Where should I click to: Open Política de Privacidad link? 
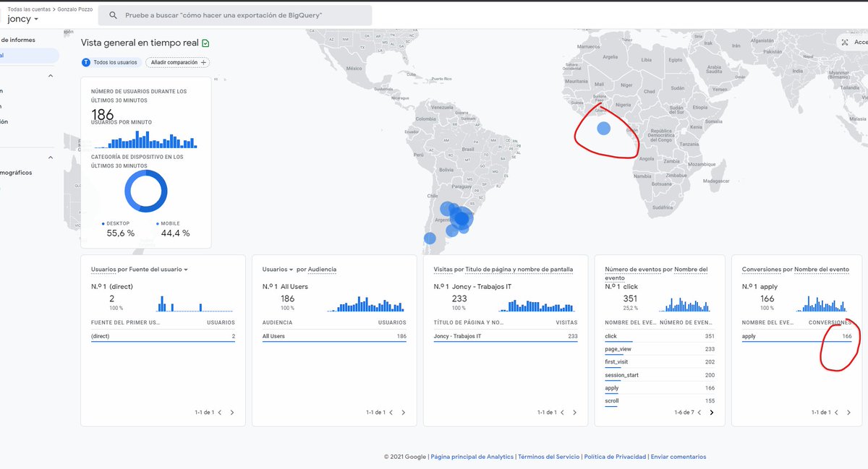point(615,457)
